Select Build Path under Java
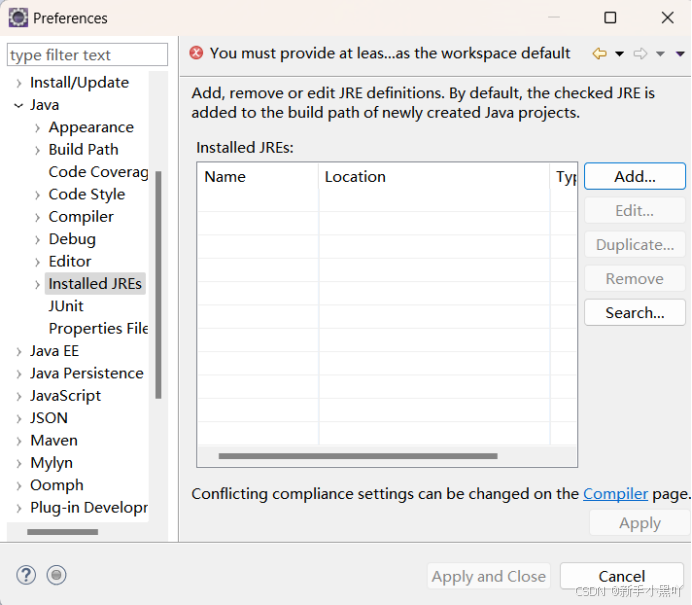 tap(83, 150)
